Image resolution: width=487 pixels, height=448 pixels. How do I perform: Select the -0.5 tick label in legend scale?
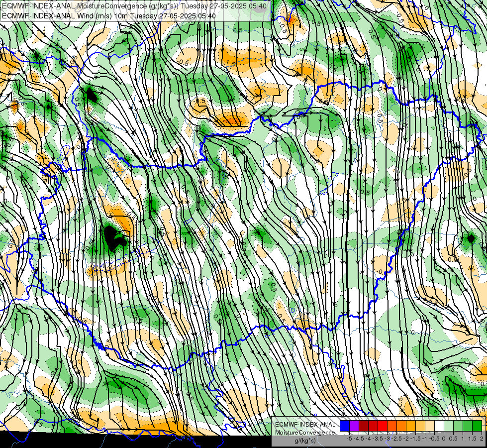(x=434, y=439)
